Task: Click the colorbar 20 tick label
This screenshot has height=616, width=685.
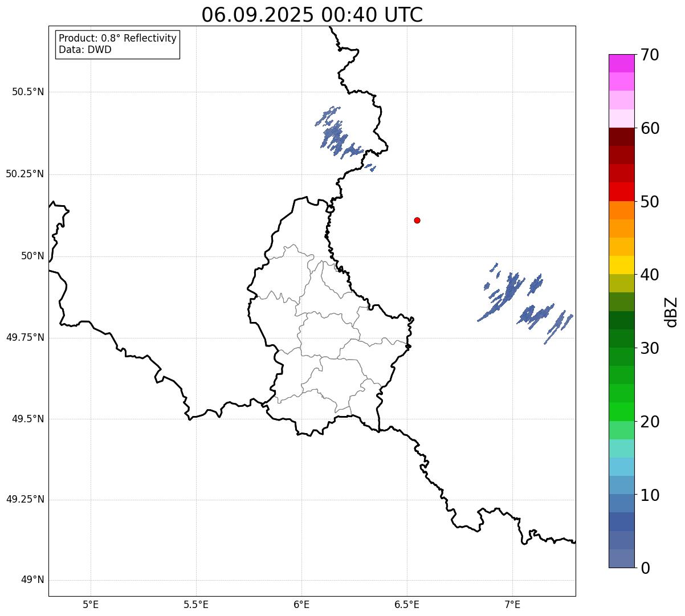Action: coord(650,422)
